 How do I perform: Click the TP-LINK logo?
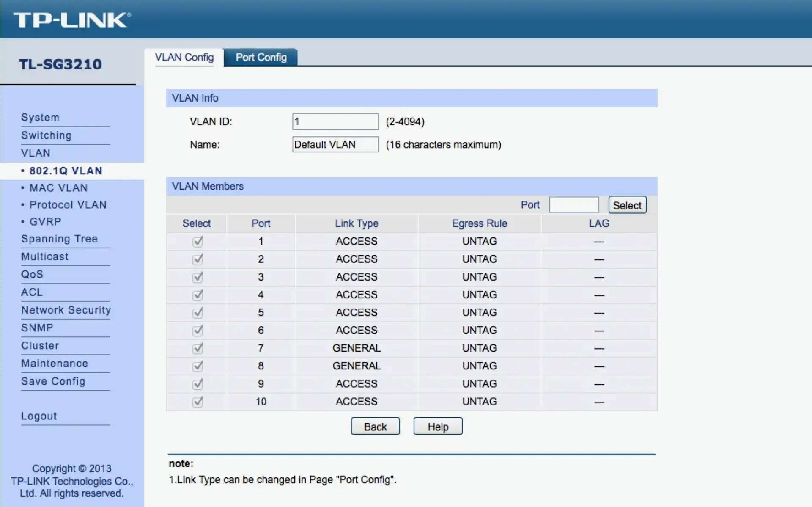point(72,20)
